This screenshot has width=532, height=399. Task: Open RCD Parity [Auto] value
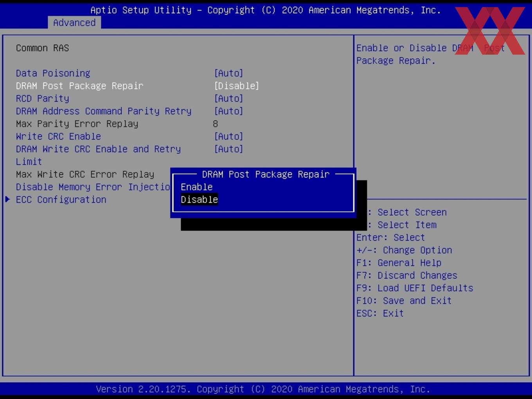[228, 98]
